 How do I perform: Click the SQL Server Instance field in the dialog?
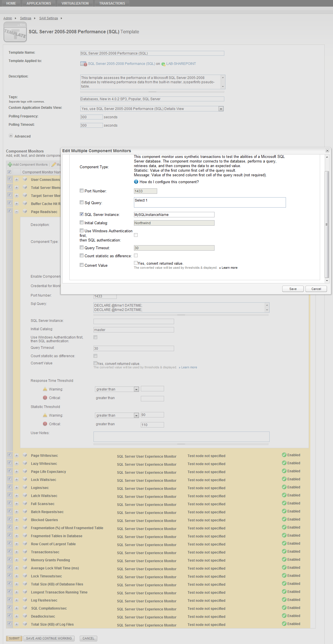point(174,214)
